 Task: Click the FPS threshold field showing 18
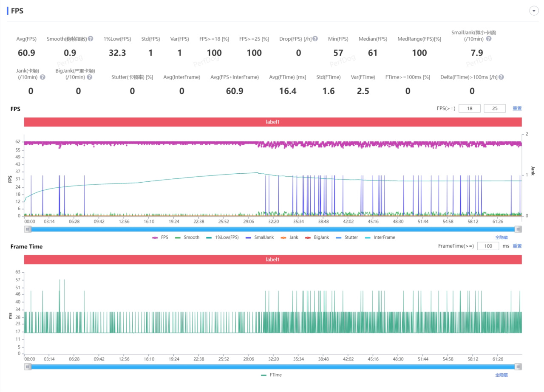(470, 108)
